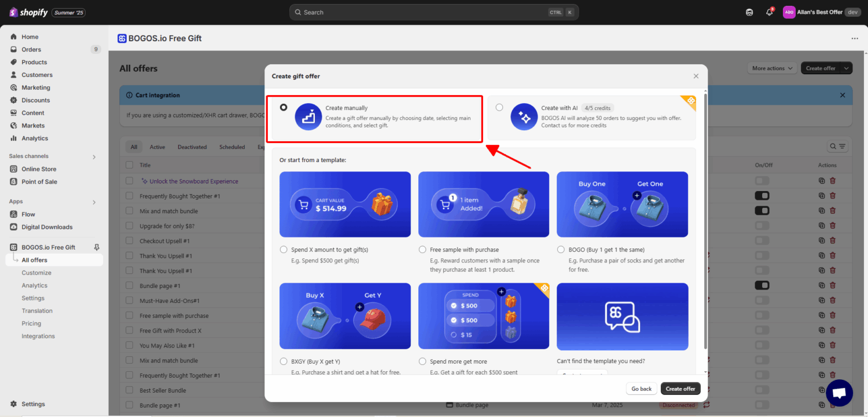Dismiss the Cart integration banner
The image size is (868, 417).
(843, 95)
